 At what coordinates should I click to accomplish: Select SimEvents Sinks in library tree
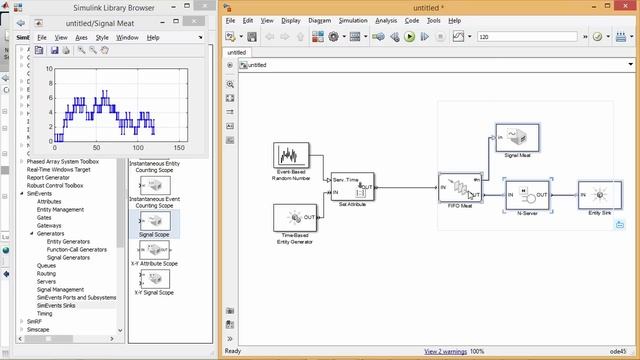tap(56, 305)
